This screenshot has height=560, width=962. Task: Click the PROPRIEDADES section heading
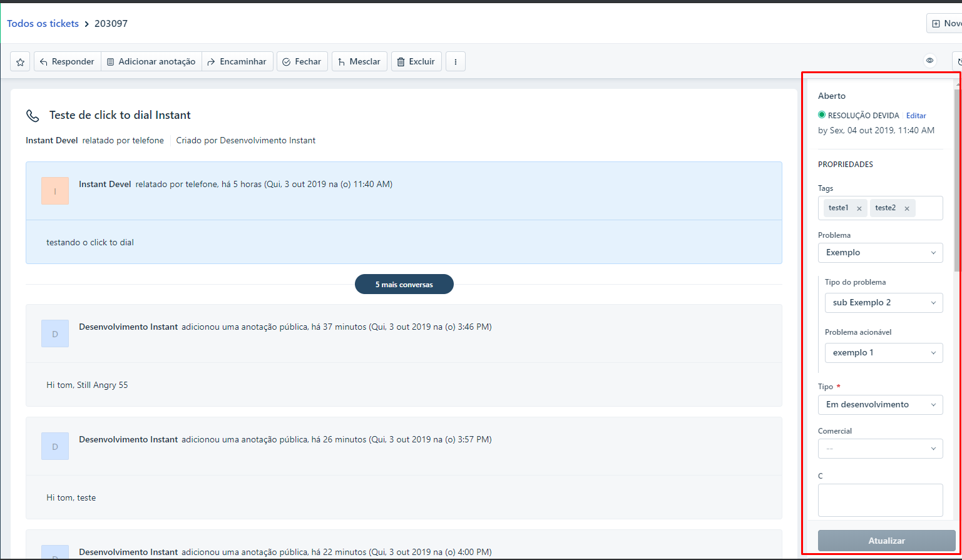(846, 165)
